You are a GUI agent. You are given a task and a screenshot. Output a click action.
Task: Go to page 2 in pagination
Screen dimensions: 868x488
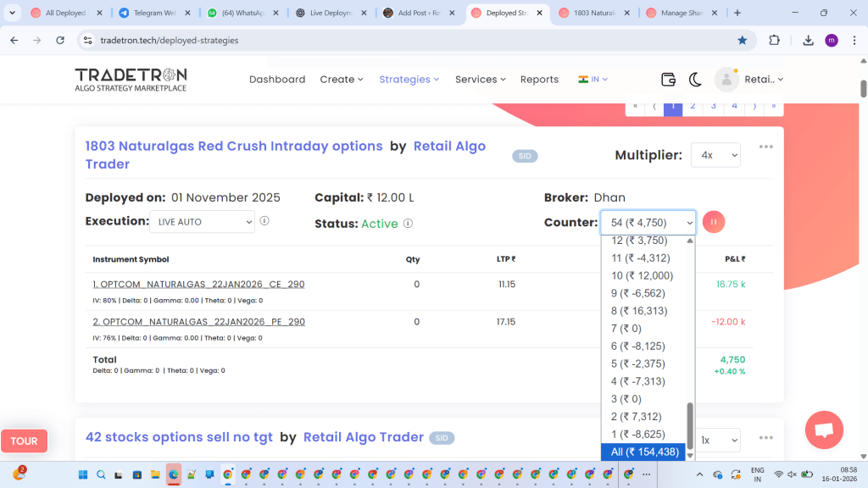(693, 106)
